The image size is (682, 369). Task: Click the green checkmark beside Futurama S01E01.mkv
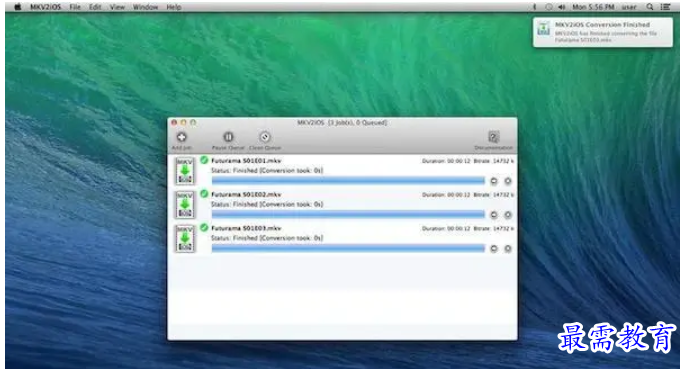[x=204, y=160]
